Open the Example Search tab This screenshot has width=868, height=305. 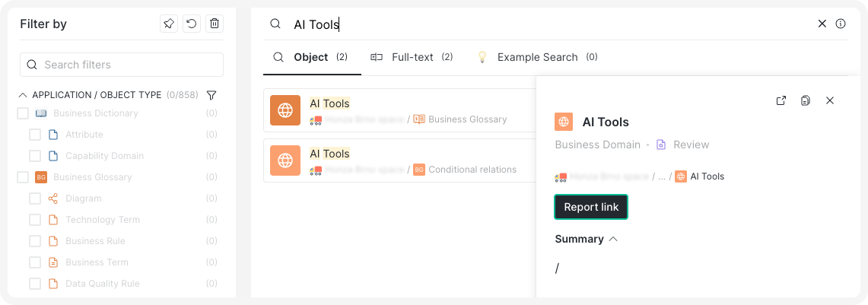537,57
